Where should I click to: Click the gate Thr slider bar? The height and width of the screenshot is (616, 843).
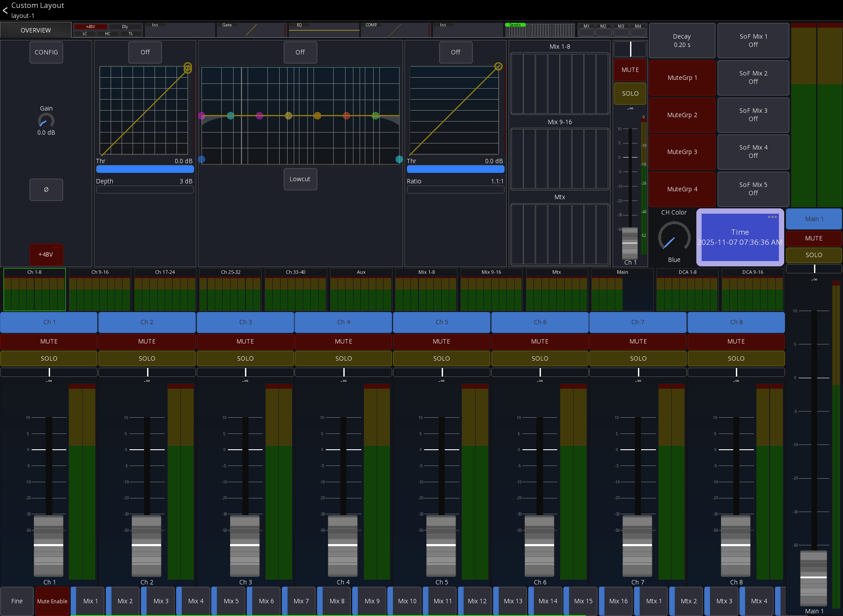[x=145, y=169]
